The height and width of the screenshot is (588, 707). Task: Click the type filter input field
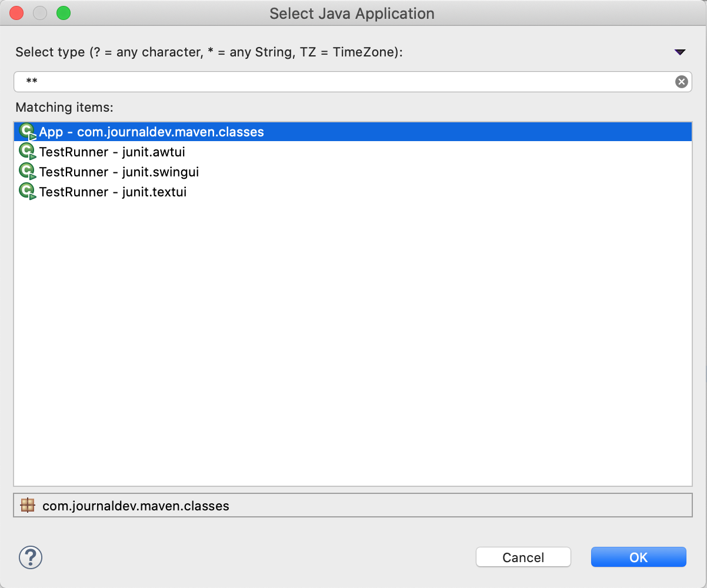294,81
